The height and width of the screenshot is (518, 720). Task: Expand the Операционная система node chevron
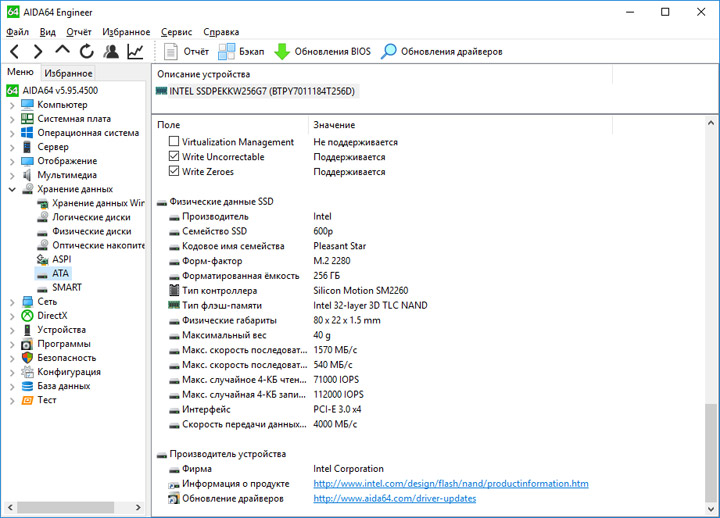pos(12,134)
